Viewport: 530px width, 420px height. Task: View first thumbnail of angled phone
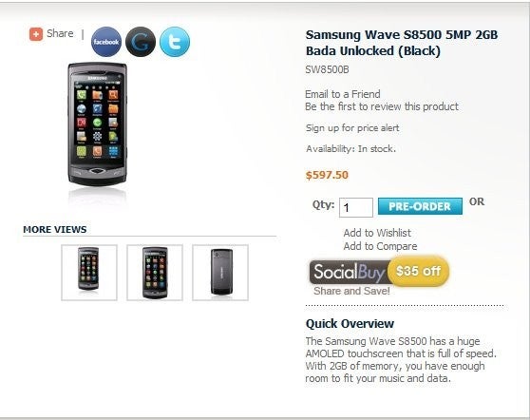[x=89, y=273]
